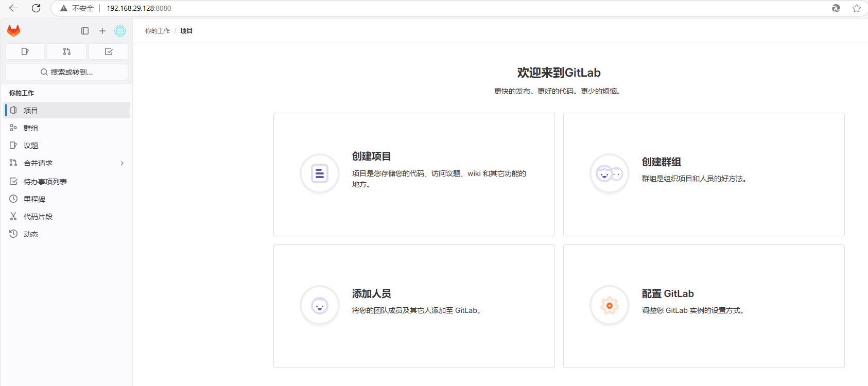Screen dimensions: 868x386
Task: Click the 创建项目 document illustration icon
Action: pos(320,174)
